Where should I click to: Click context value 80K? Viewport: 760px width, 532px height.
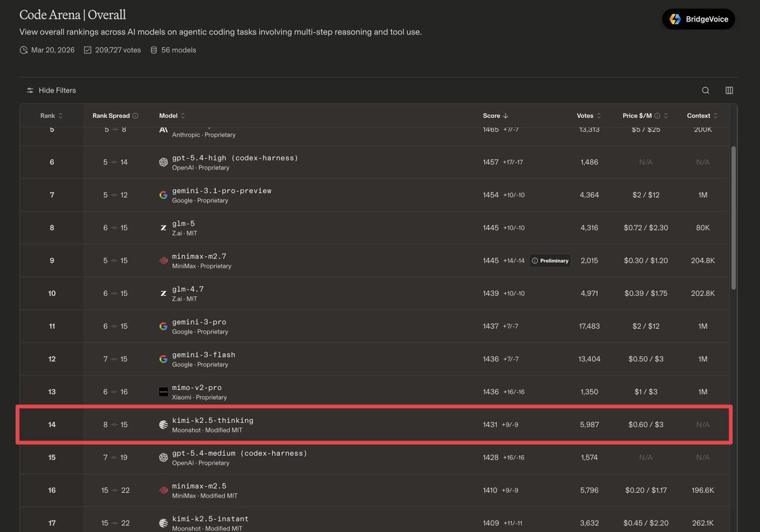(702, 228)
